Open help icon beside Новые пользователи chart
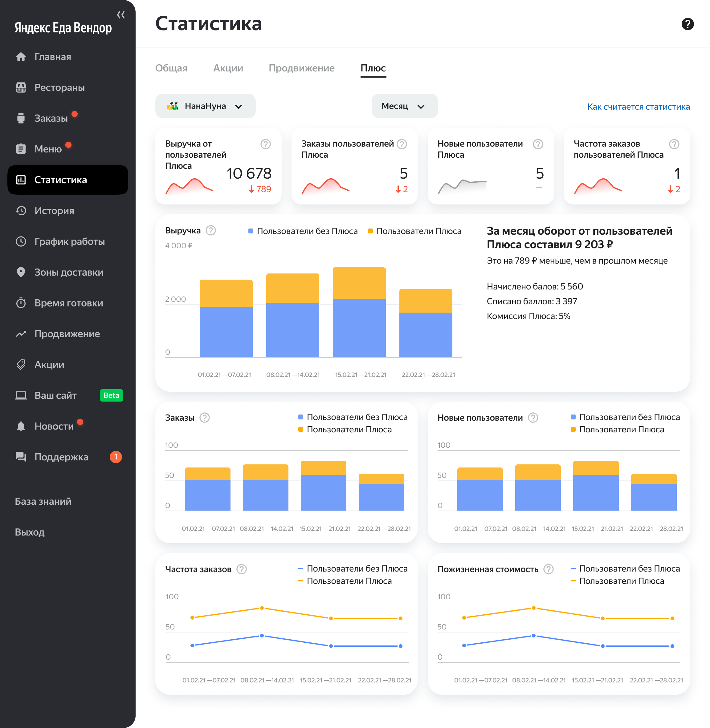This screenshot has height=728, width=710. point(533,418)
